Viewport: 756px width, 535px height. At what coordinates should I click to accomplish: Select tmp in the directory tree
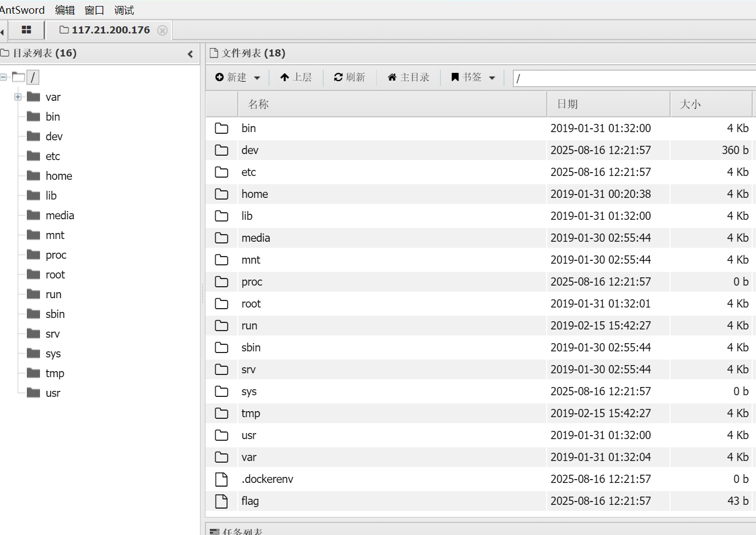tap(55, 373)
